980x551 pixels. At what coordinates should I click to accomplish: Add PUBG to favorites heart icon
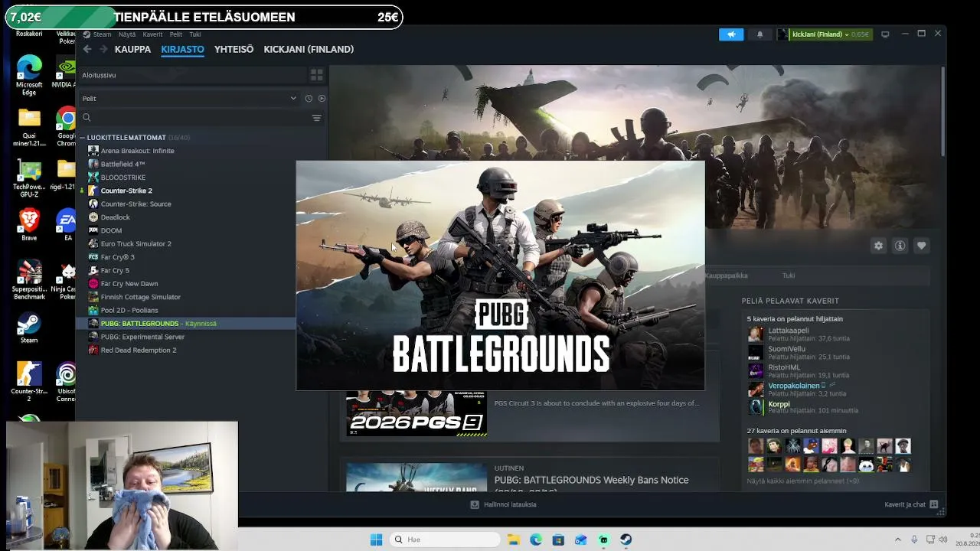click(921, 246)
